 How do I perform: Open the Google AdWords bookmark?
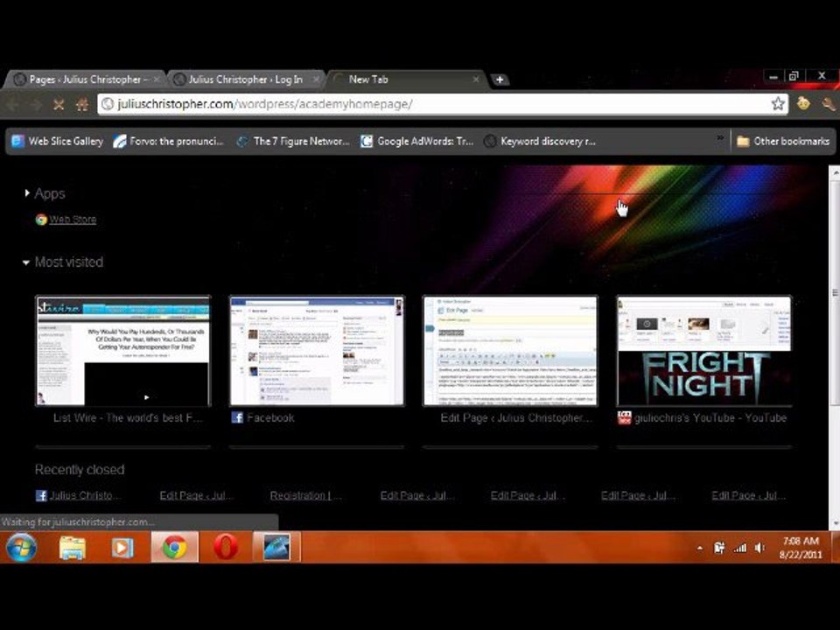pos(416,142)
